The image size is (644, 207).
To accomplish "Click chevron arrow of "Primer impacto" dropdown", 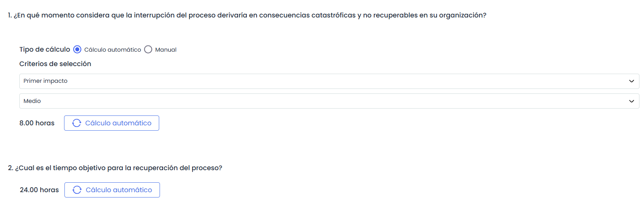I will pos(631,81).
